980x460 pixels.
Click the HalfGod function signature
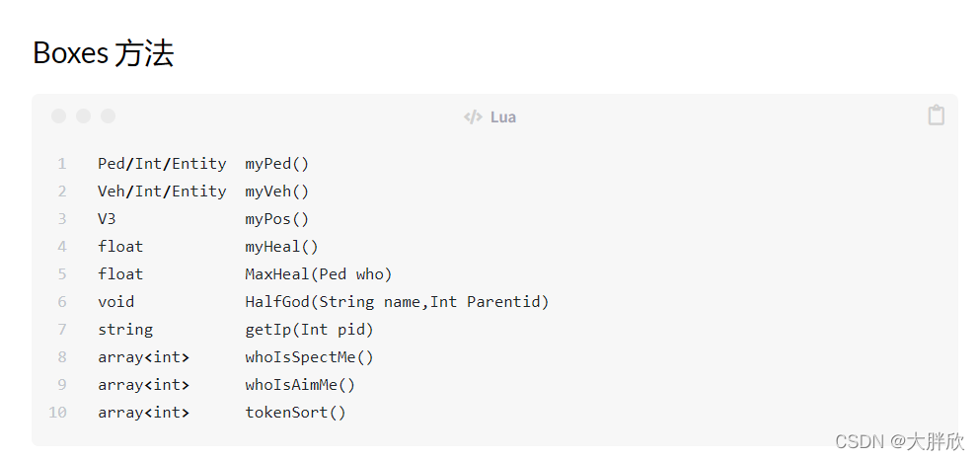[397, 302]
